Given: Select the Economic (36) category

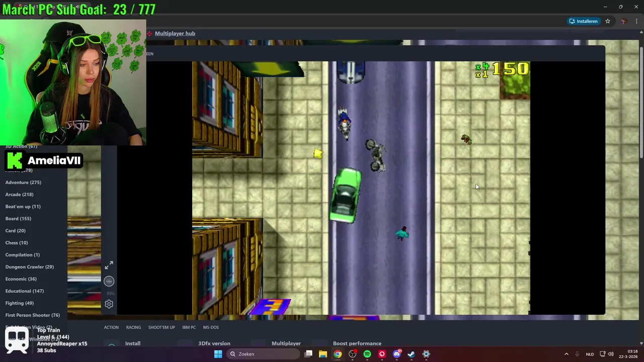Looking at the screenshot, I should [21, 279].
